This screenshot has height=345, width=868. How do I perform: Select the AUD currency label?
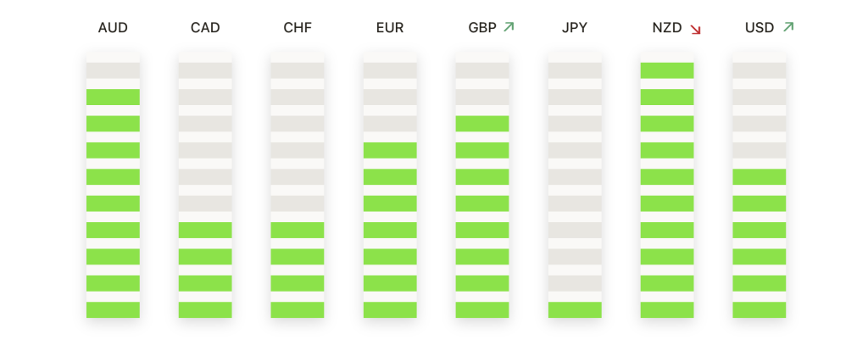click(113, 28)
